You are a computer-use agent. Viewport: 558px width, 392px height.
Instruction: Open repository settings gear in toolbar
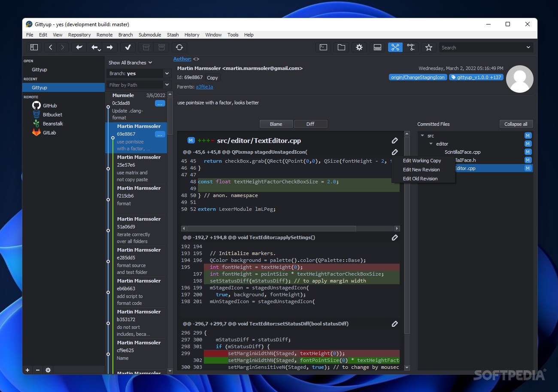(x=359, y=47)
